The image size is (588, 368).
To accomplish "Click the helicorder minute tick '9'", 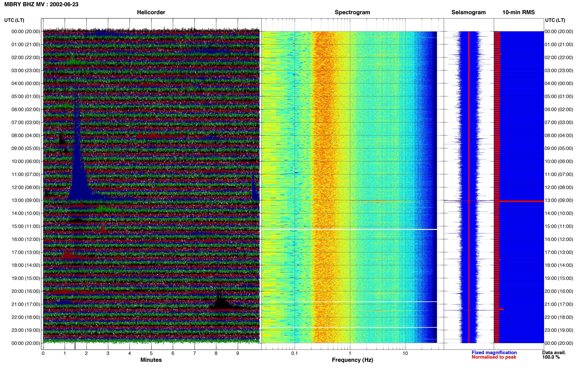I will coord(238,353).
